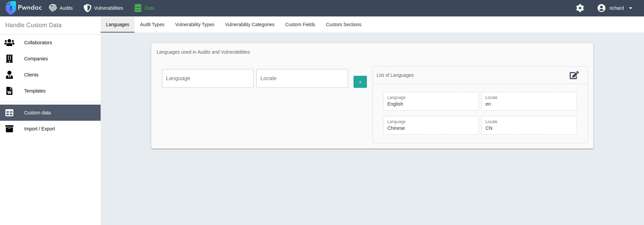Click the Custom data sidebar item
This screenshot has height=225, width=644.
(37, 113)
